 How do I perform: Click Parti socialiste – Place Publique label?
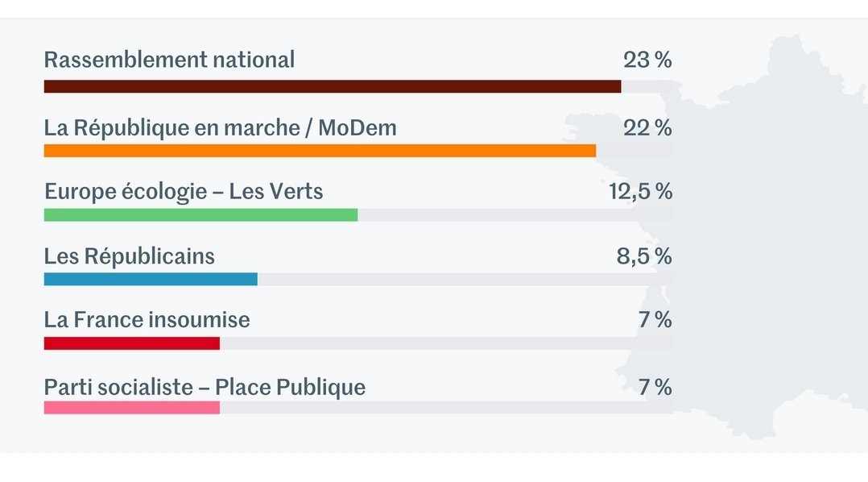pos(205,387)
